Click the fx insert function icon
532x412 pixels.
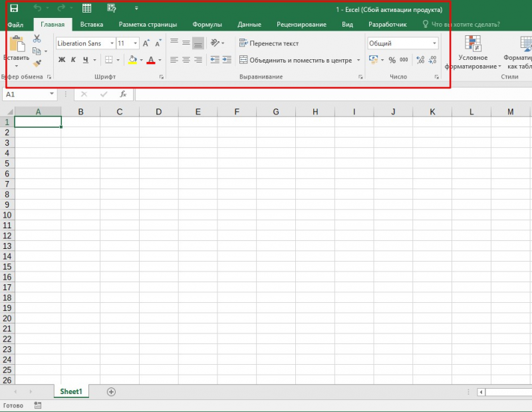tap(123, 94)
